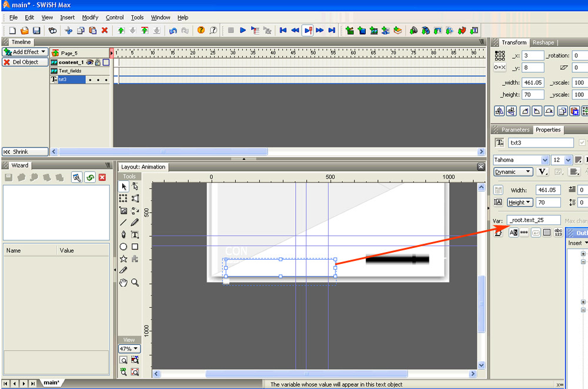This screenshot has height=389, width=588.
Task: Click the Var input field _root.text_25
Action: point(533,220)
